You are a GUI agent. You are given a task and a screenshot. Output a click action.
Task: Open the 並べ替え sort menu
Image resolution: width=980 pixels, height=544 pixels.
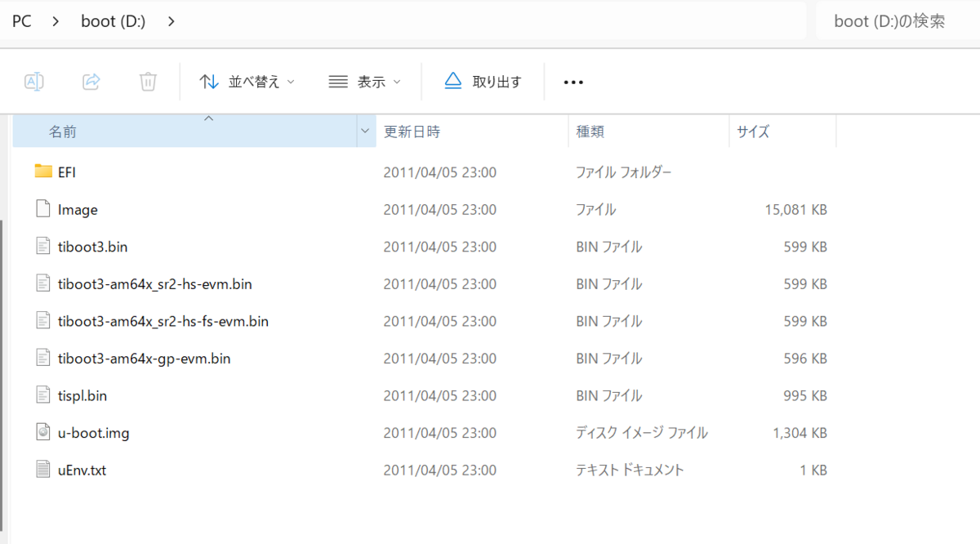tap(247, 82)
